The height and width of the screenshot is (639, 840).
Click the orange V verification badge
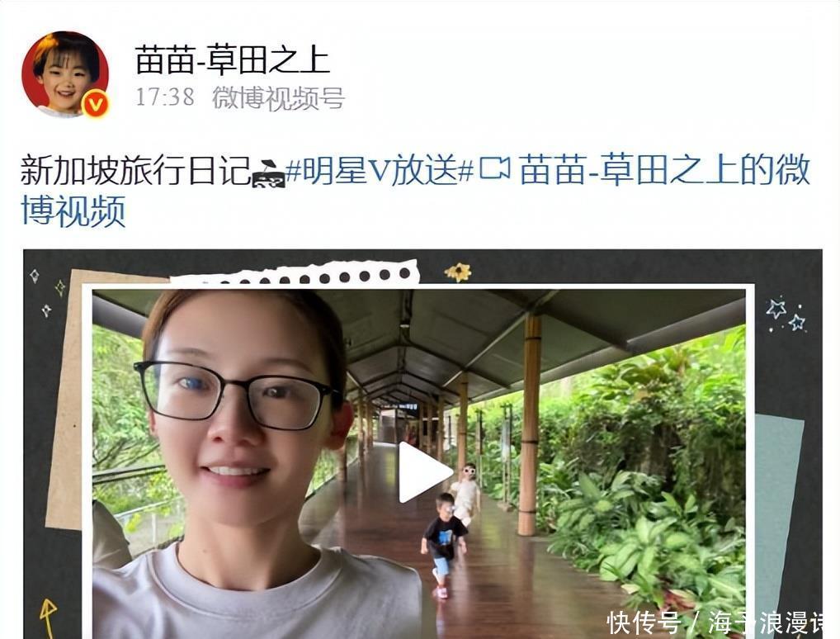[96, 104]
